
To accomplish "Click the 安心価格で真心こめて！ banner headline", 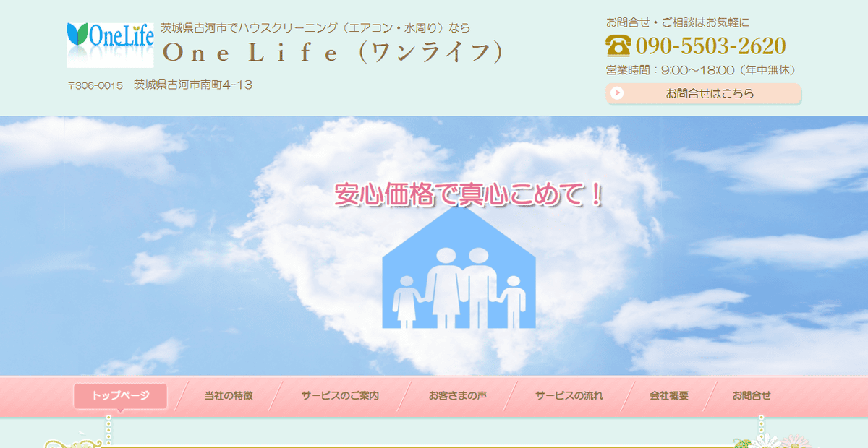I will pos(468,194).
